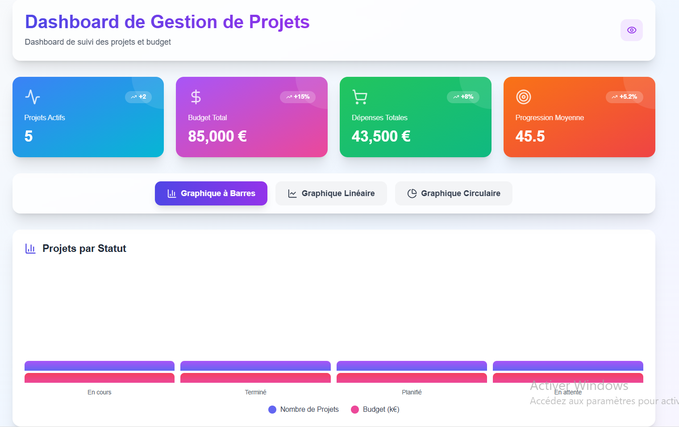
Task: Click the bar chart icon beside Projets par Statut
Action: [x=31, y=248]
